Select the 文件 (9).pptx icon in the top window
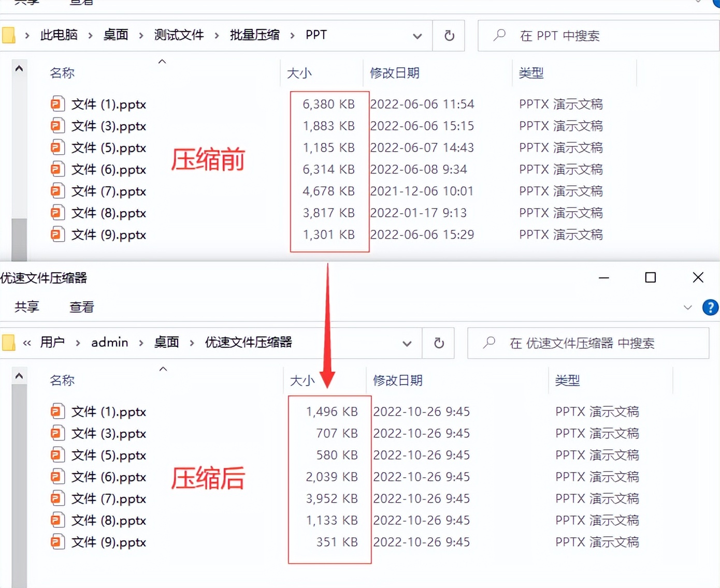Screen dimensions: 720x588 (57, 234)
